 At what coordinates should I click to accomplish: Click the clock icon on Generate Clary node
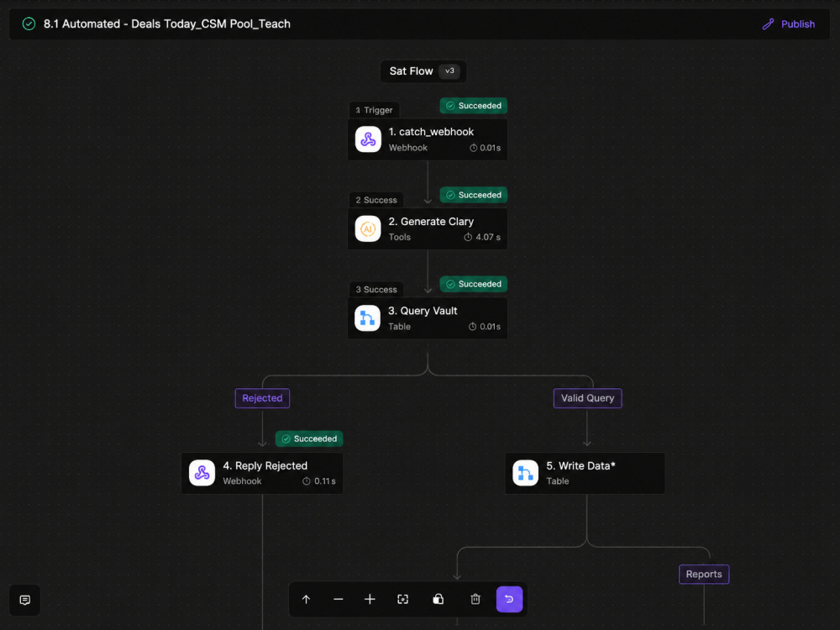(468, 237)
